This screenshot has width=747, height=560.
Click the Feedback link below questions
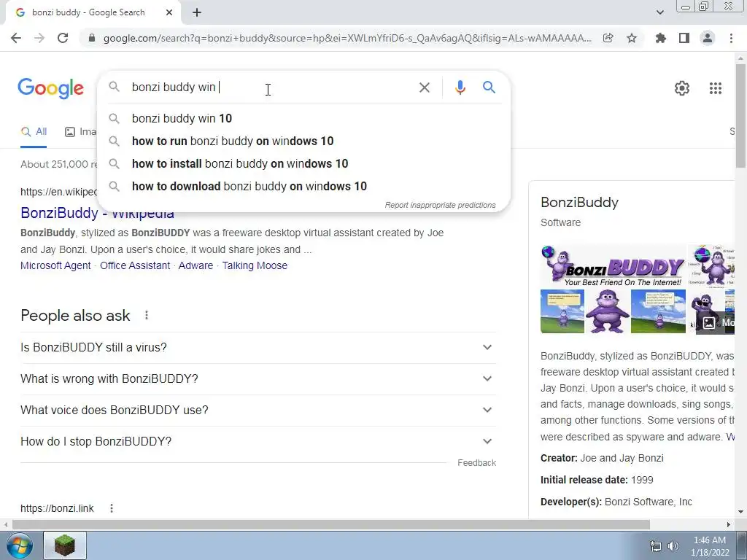pyautogui.click(x=476, y=463)
